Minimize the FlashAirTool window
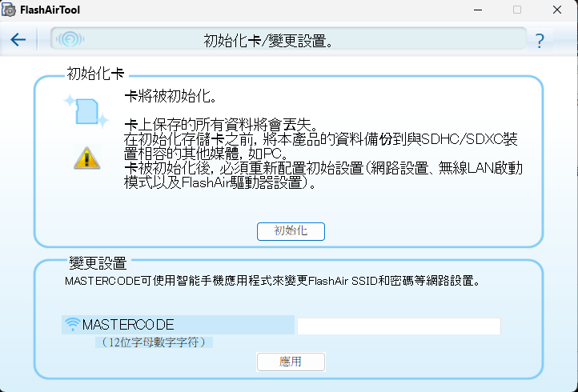 click(x=478, y=10)
